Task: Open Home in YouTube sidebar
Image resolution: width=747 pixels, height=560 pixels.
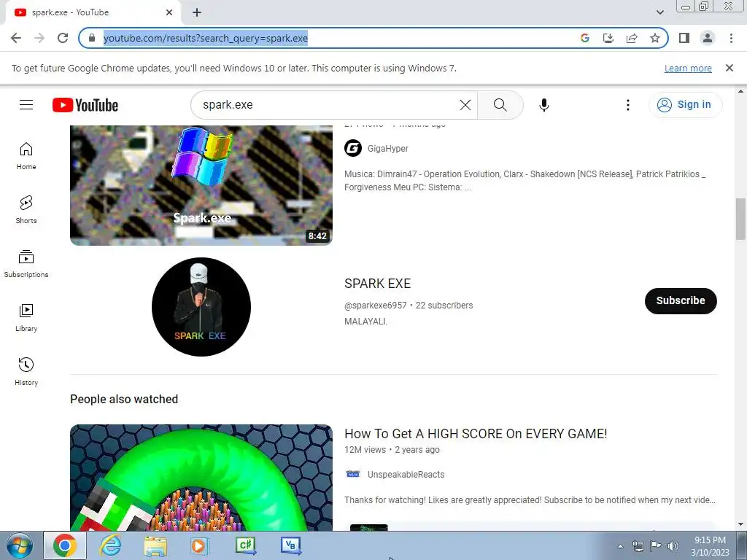Action: [x=26, y=156]
